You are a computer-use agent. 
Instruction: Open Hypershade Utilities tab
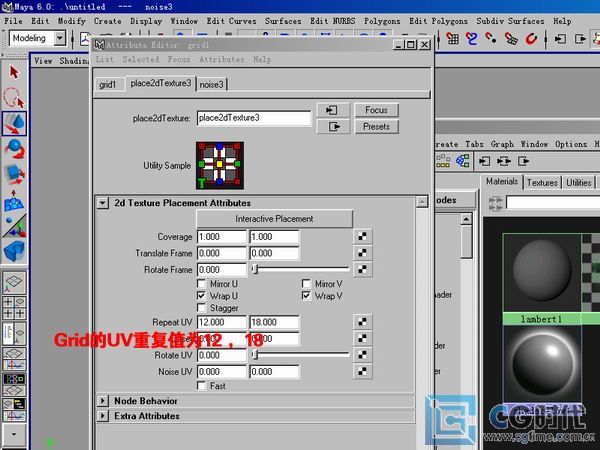point(579,183)
